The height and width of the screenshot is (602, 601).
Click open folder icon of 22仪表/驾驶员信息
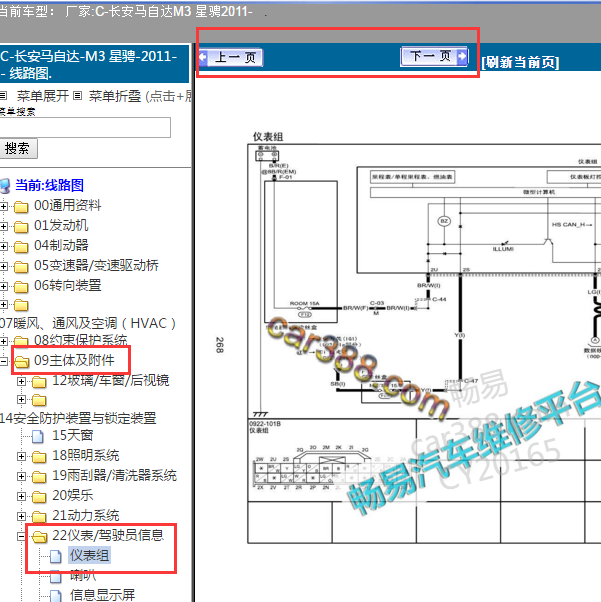(x=40, y=537)
